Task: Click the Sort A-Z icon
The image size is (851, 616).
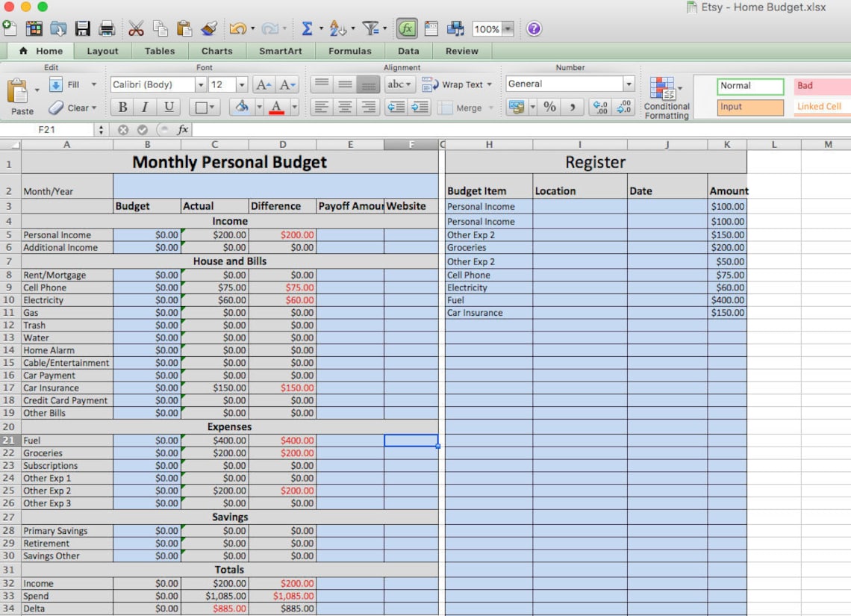Action: pyautogui.click(x=337, y=28)
